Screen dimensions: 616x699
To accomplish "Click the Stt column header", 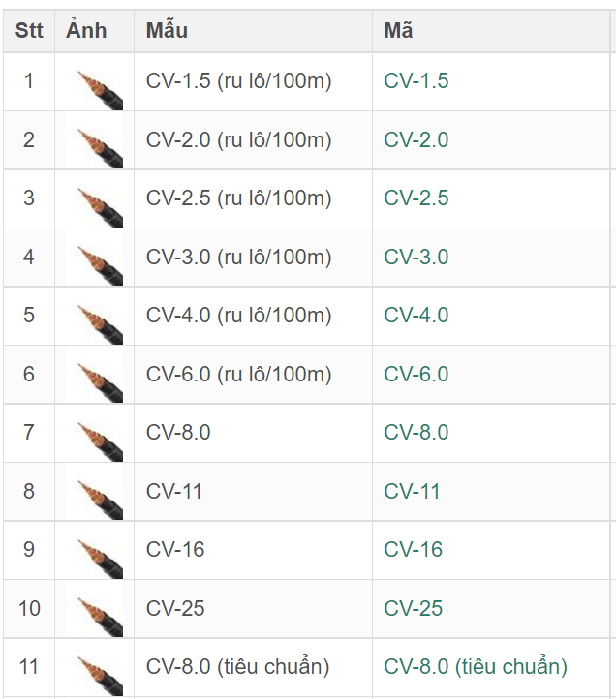I will (29, 31).
